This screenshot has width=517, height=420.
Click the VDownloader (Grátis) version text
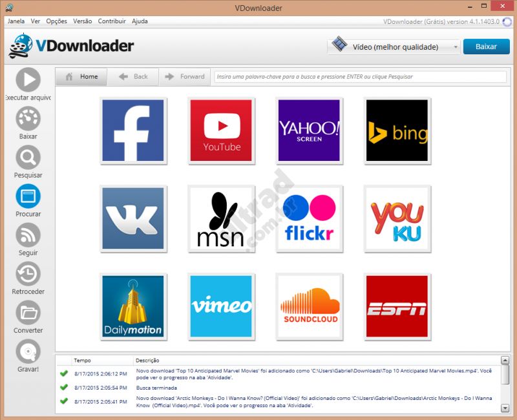pos(441,22)
